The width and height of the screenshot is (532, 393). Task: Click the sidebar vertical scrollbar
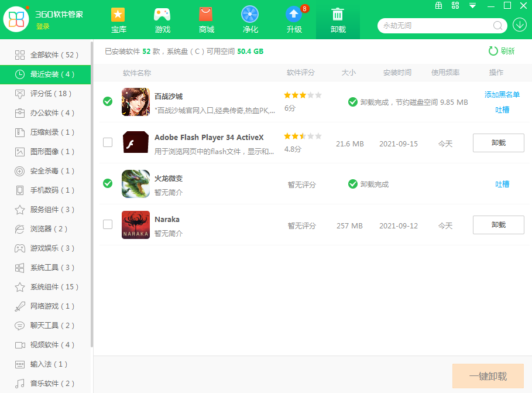(92, 194)
